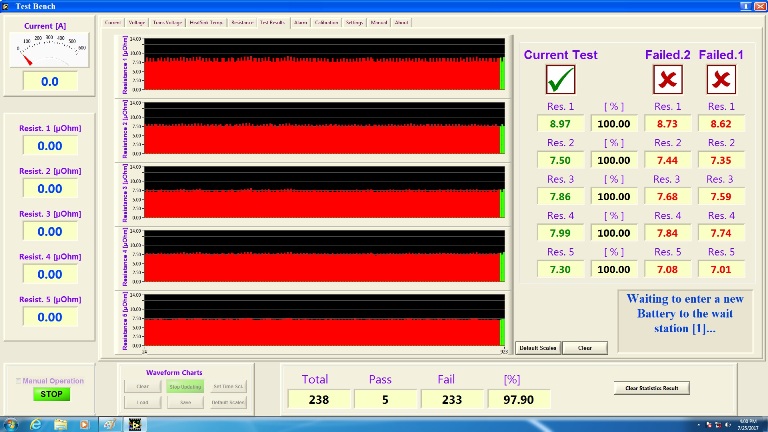Click the Resistance 3 bar chart
The height and width of the screenshot is (432, 768).
pyautogui.click(x=324, y=192)
